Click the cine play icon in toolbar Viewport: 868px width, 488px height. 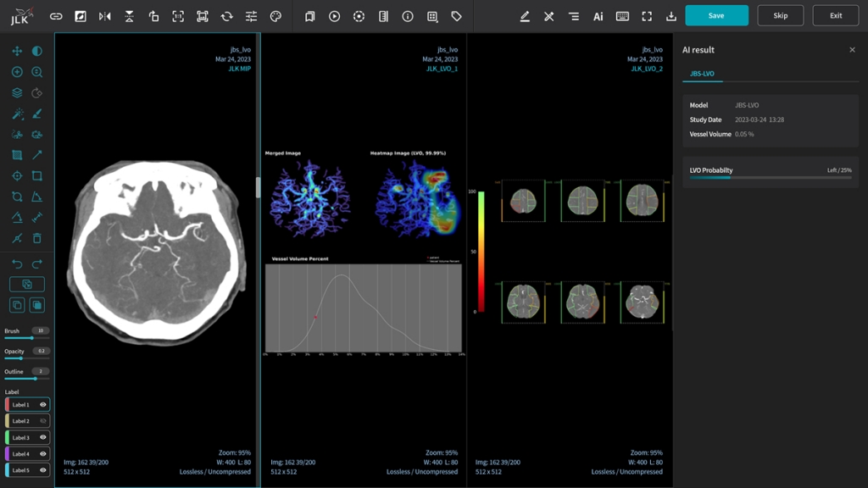coord(334,16)
